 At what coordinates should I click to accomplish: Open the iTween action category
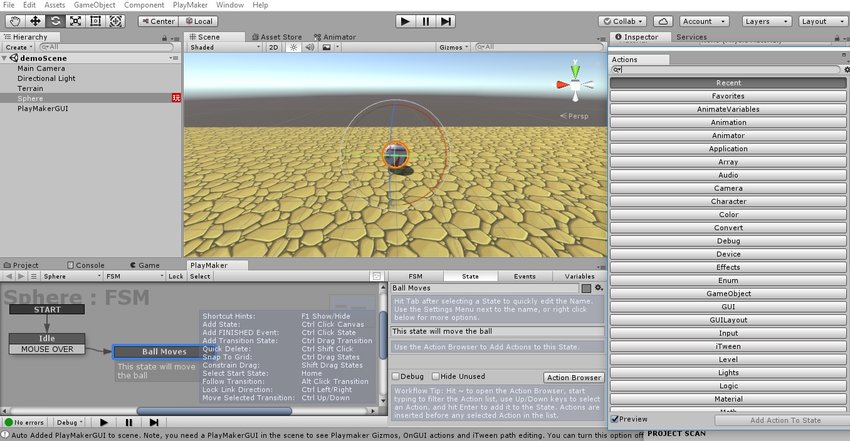(728, 346)
